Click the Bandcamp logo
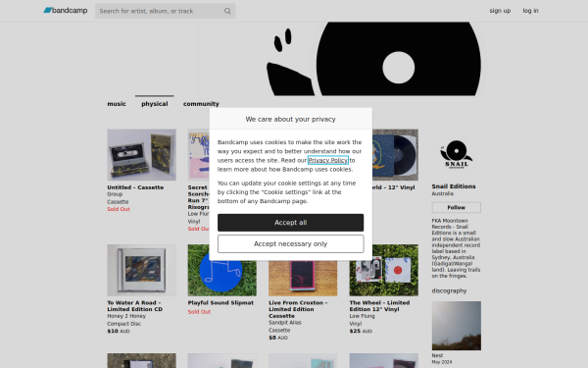This screenshot has height=368, width=588. tap(66, 11)
